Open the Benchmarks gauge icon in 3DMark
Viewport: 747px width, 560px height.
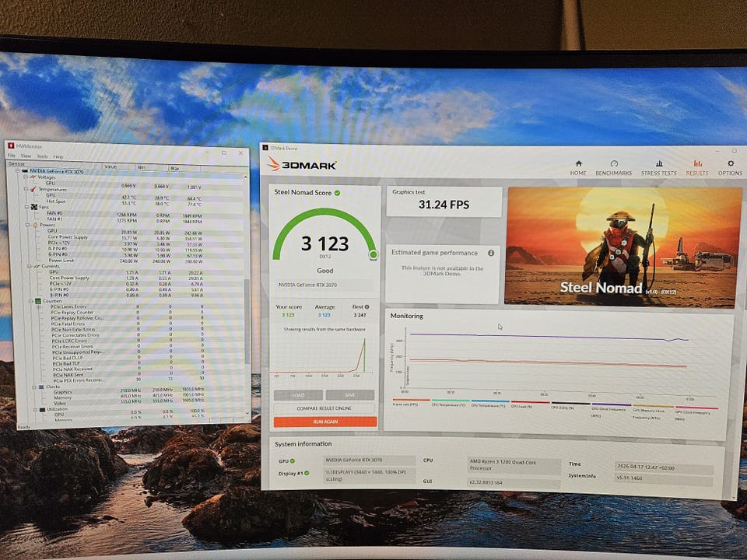(x=614, y=163)
